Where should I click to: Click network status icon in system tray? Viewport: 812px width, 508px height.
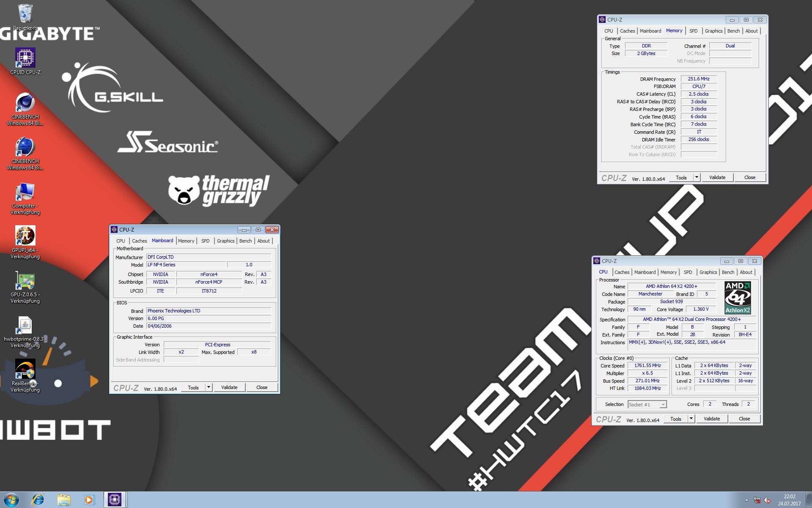[757, 500]
